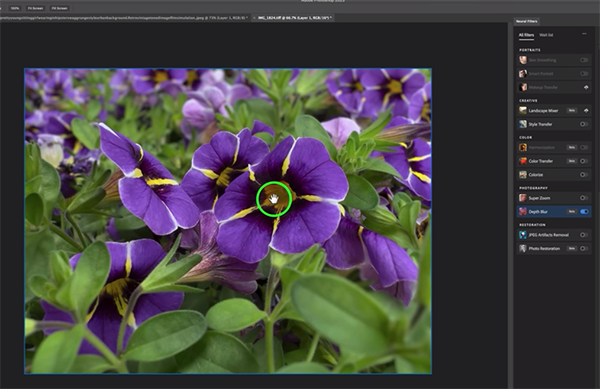Download the Landscape Mixer filter via cloud icon
The height and width of the screenshot is (389, 600).
point(586,111)
